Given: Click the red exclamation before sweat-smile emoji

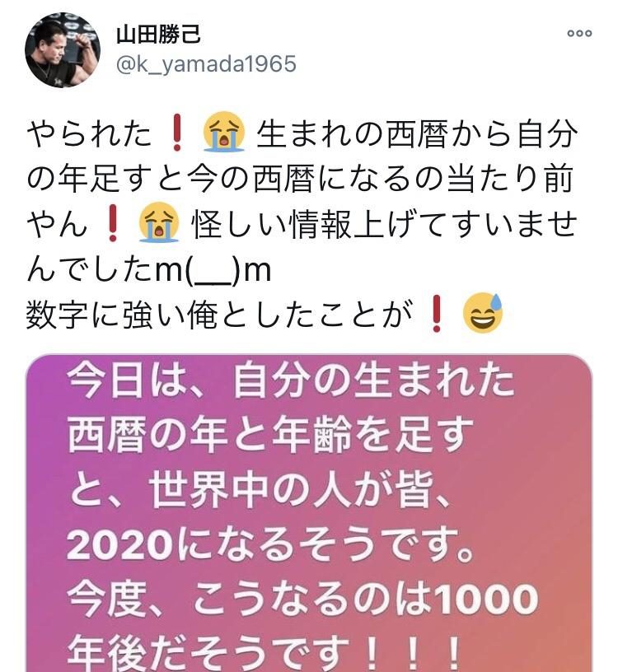Looking at the screenshot, I should 437,313.
